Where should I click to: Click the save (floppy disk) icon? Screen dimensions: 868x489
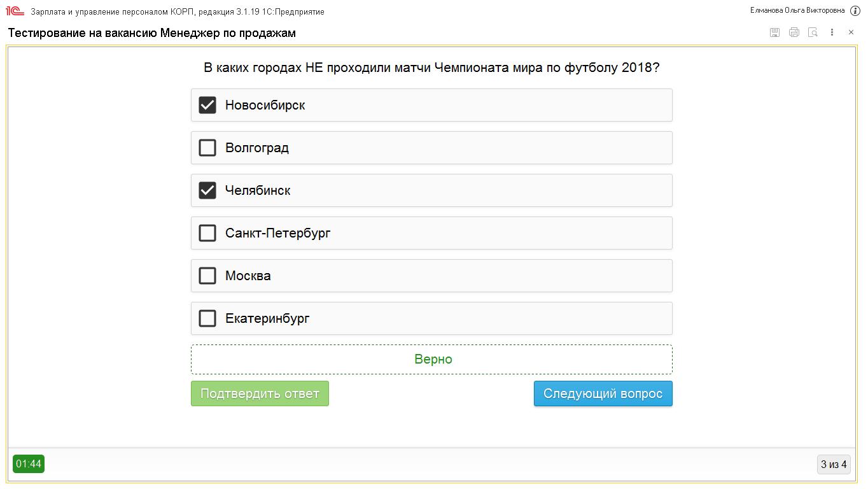coord(774,32)
